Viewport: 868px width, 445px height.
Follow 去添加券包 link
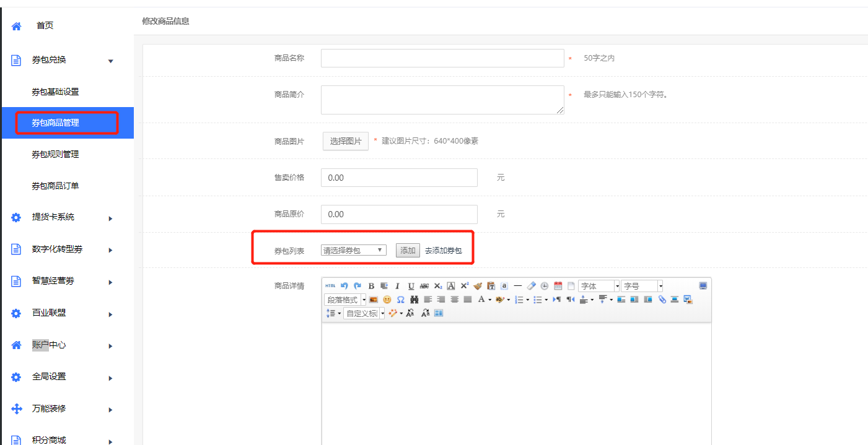[444, 251]
